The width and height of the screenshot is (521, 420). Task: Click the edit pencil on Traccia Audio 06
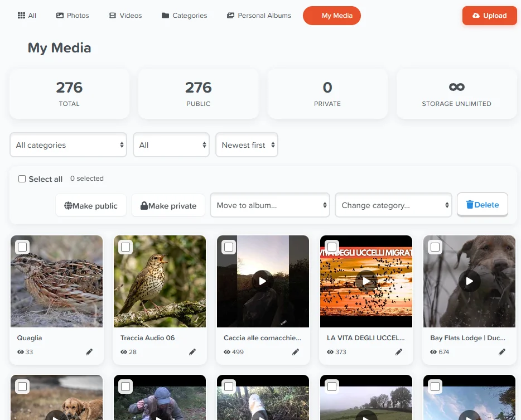coord(192,352)
